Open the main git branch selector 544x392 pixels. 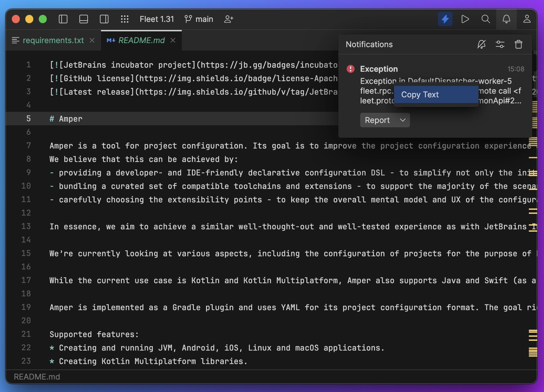[x=199, y=19]
